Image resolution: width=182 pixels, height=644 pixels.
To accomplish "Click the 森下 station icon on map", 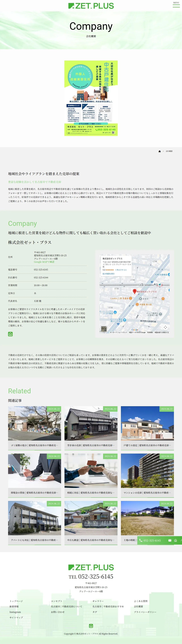I will click(160, 284).
